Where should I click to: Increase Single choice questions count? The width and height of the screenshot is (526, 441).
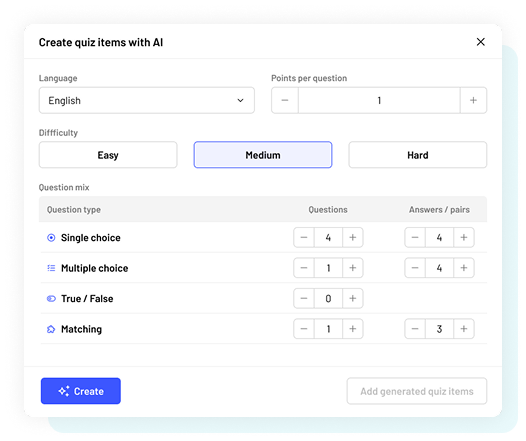pos(353,237)
